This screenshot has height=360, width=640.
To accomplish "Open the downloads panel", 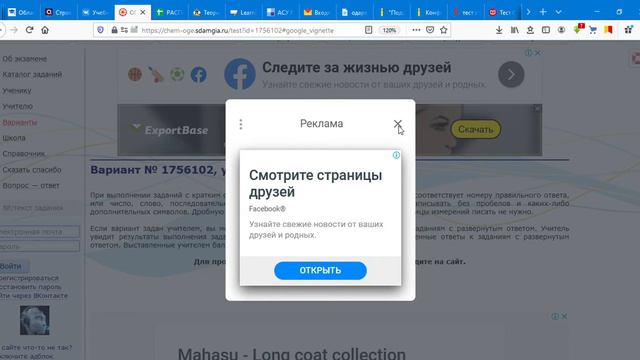I will 499,30.
